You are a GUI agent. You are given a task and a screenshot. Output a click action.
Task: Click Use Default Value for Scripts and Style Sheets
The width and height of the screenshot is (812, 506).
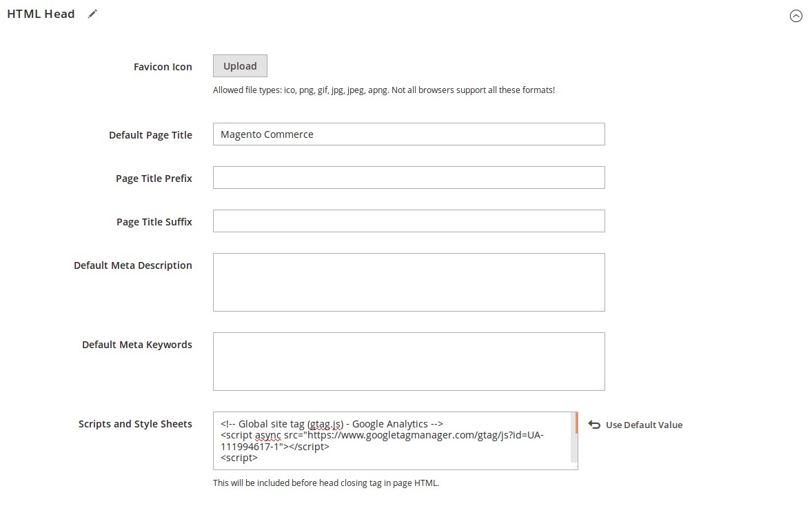[642, 425]
